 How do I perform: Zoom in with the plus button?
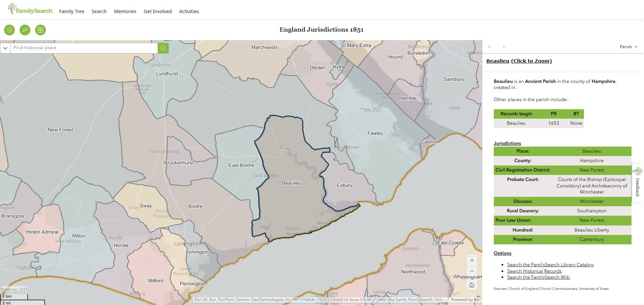pyautogui.click(x=472, y=261)
